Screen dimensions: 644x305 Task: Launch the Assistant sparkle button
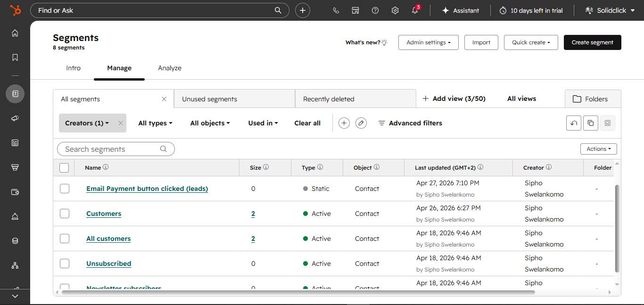pos(460,10)
